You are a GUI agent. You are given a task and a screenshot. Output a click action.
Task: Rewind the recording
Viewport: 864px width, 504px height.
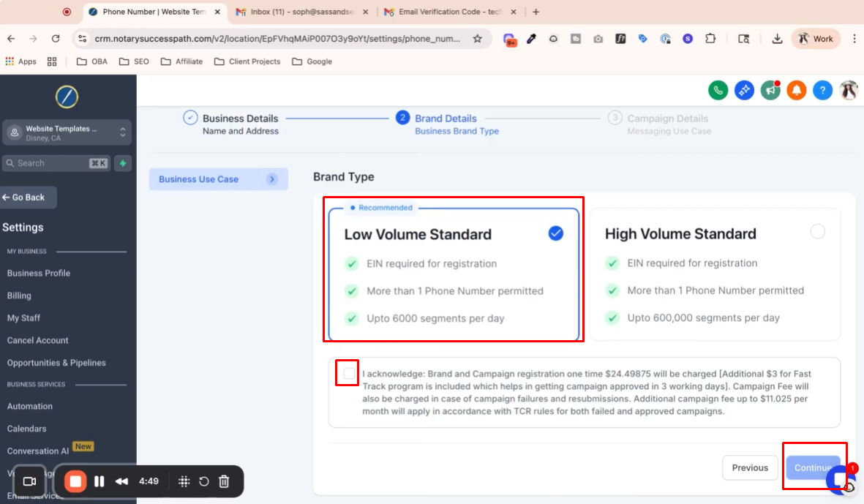(121, 481)
